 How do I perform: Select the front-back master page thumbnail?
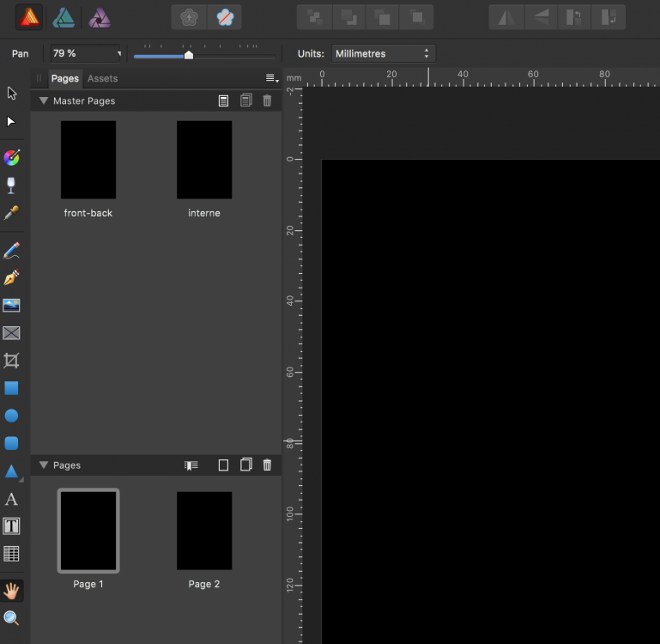coord(88,160)
